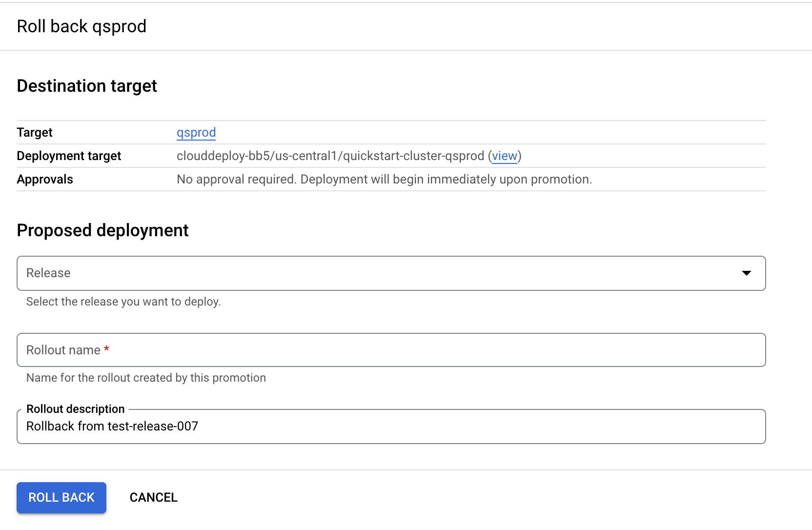Click the Deployment target row

[69, 156]
